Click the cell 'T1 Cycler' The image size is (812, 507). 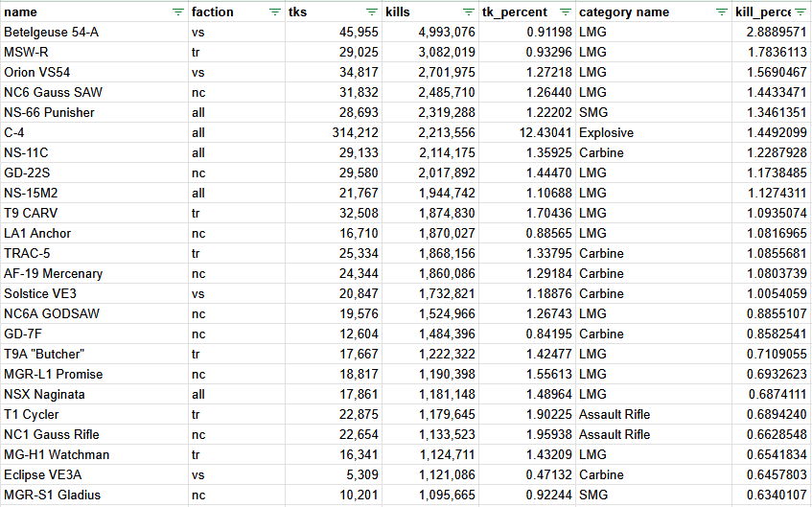(x=94, y=415)
